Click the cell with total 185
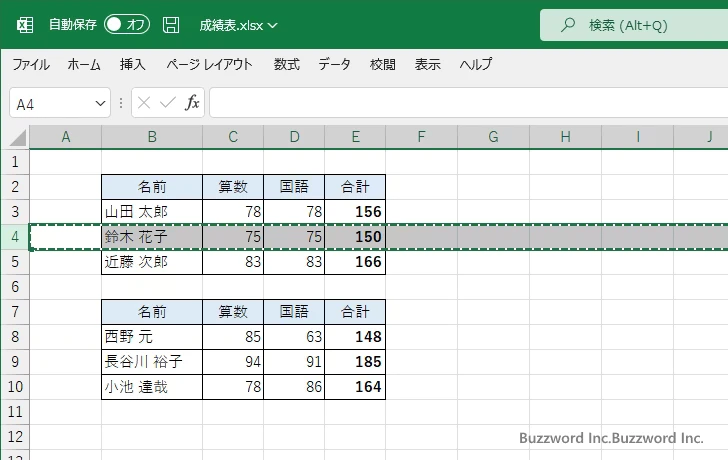The image size is (728, 460). 355,362
